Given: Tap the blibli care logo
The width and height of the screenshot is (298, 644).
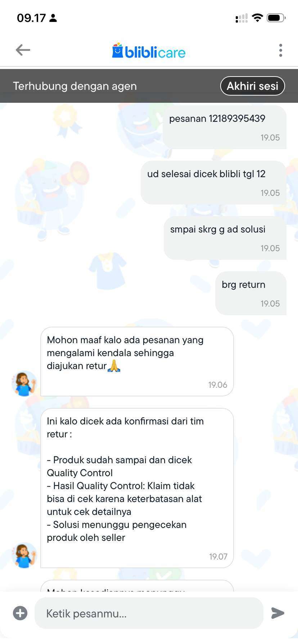Looking at the screenshot, I should (149, 51).
